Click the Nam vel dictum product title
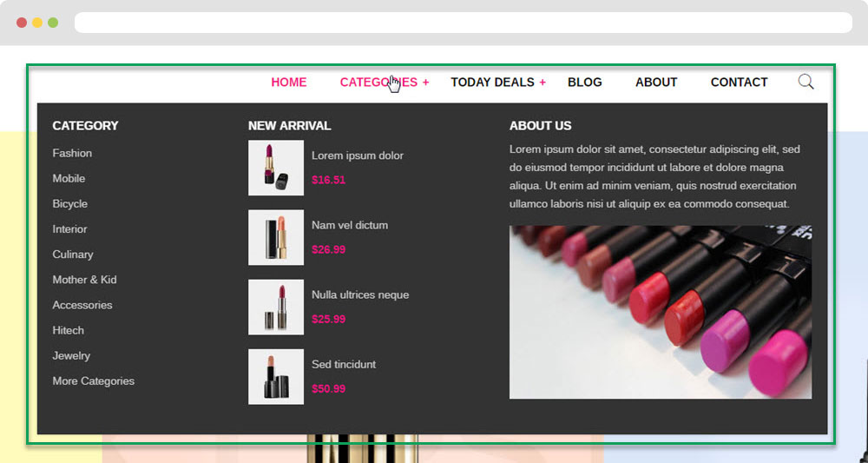Viewport: 868px width, 463px height. pos(349,225)
